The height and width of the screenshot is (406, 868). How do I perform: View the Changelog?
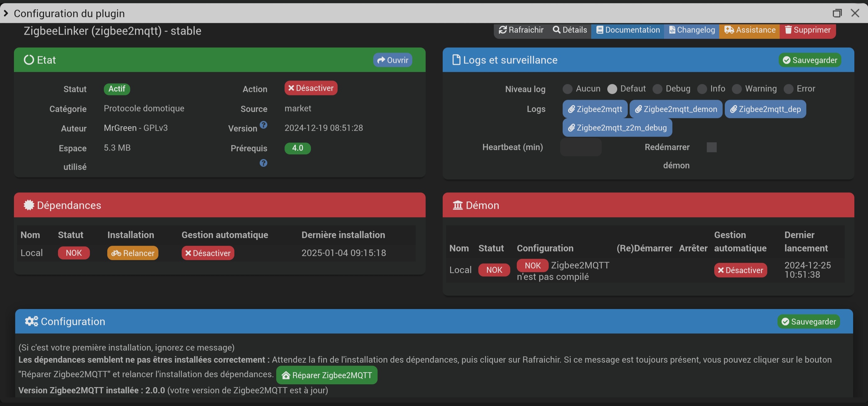click(692, 30)
